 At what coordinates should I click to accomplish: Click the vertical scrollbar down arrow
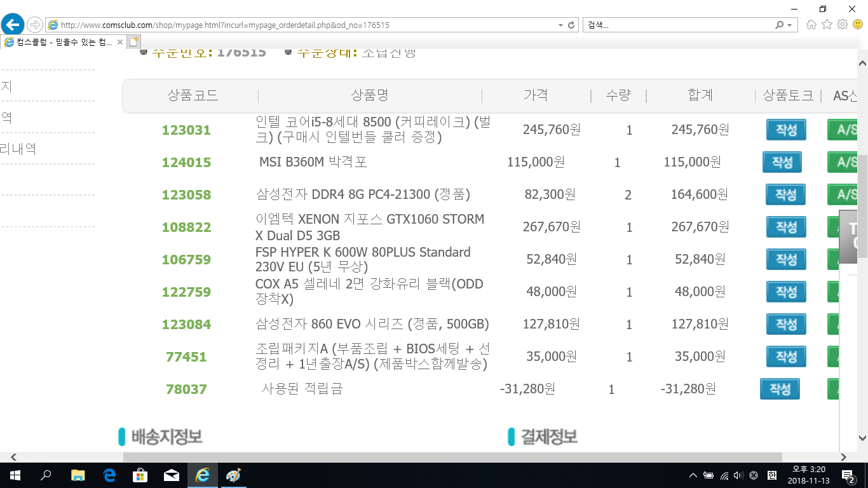coord(862,438)
